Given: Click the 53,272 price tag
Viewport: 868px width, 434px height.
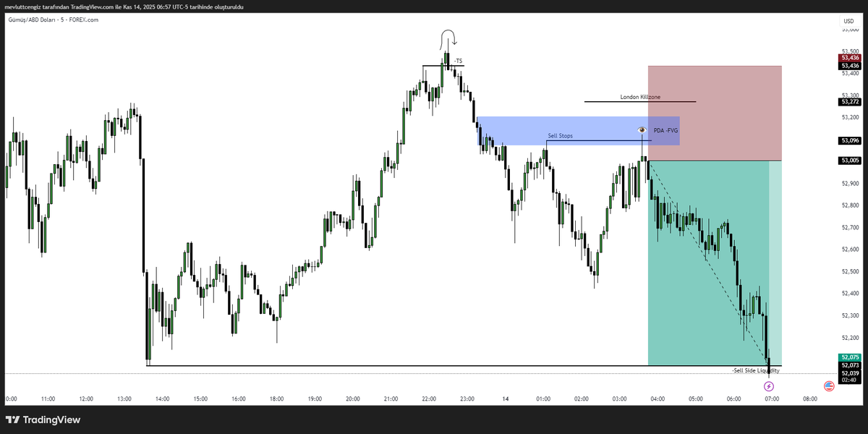Looking at the screenshot, I should (x=850, y=101).
